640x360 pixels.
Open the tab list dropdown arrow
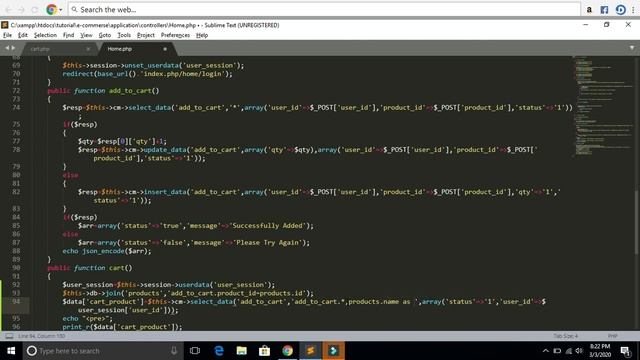[x=632, y=48]
